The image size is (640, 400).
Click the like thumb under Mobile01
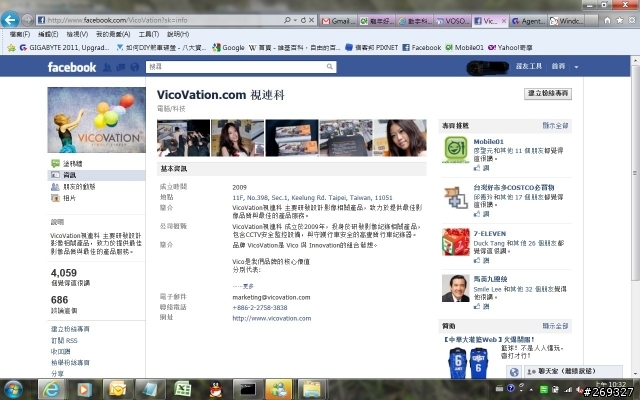[477, 168]
